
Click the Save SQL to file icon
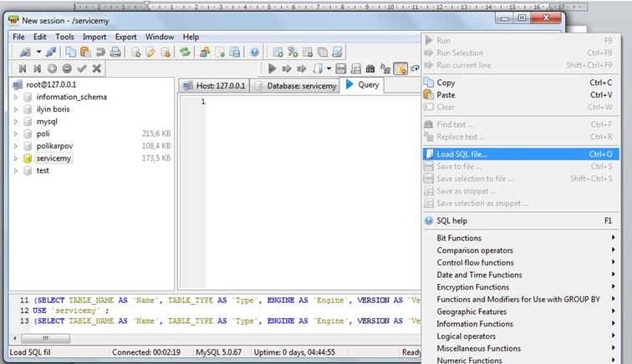tap(342, 68)
